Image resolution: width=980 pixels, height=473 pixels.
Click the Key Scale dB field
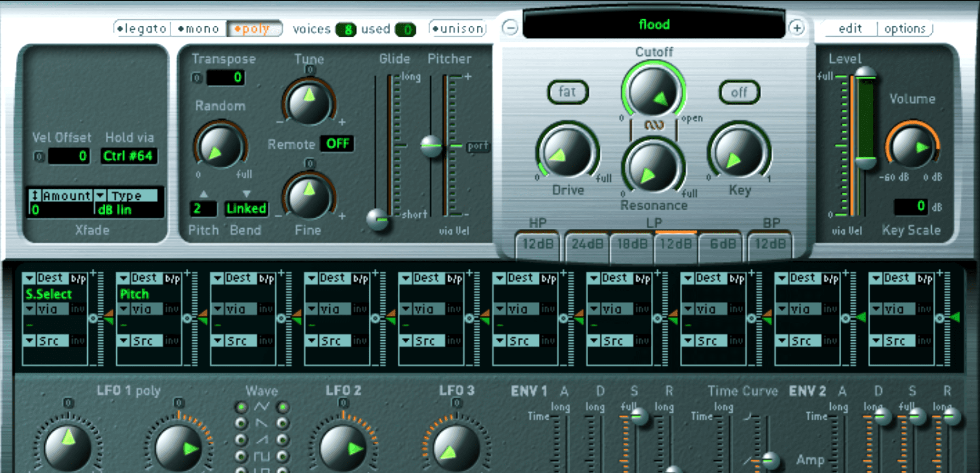(911, 206)
